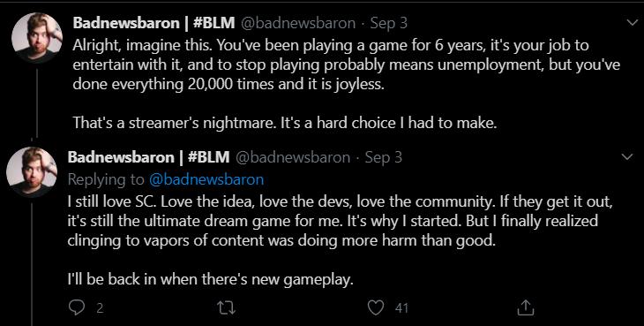Open the share upload icon
This screenshot has width=644, height=326.
pos(525,307)
